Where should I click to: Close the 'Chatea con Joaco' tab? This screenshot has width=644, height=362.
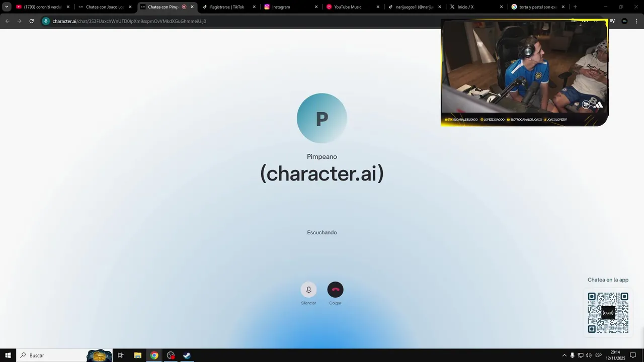[x=130, y=7]
